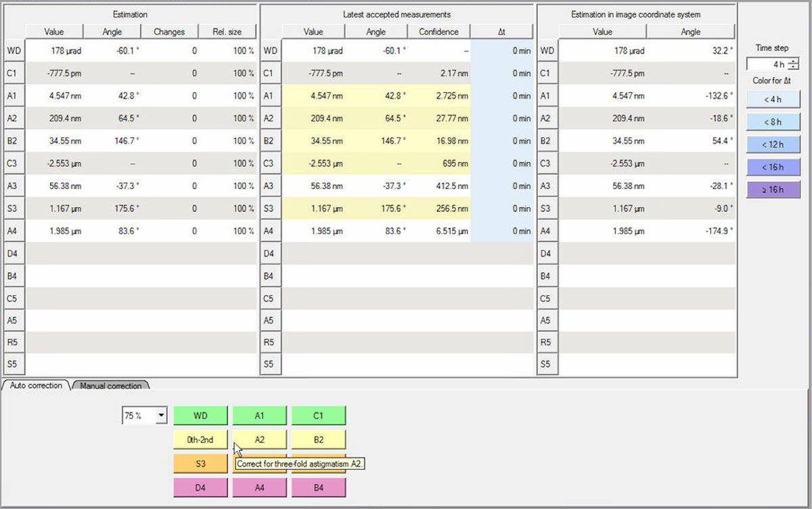Open the 75% correction strength dropdown
Viewport: 812px width, 509px height.
pos(160,415)
